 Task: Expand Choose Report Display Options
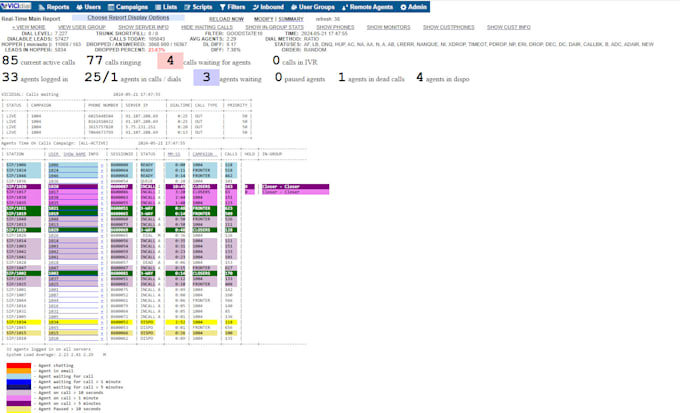pos(128,18)
